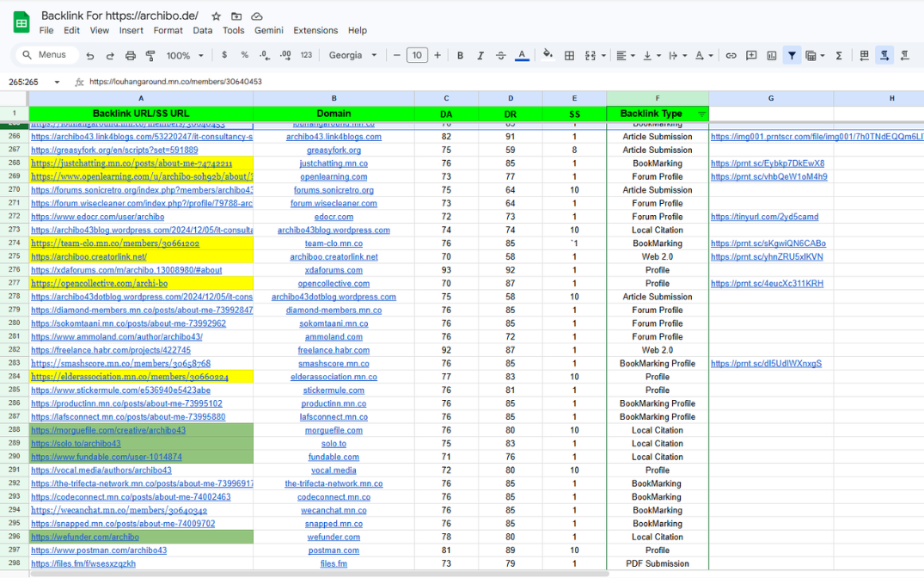Toggle italic formatting
This screenshot has width=924, height=578.
click(x=480, y=56)
